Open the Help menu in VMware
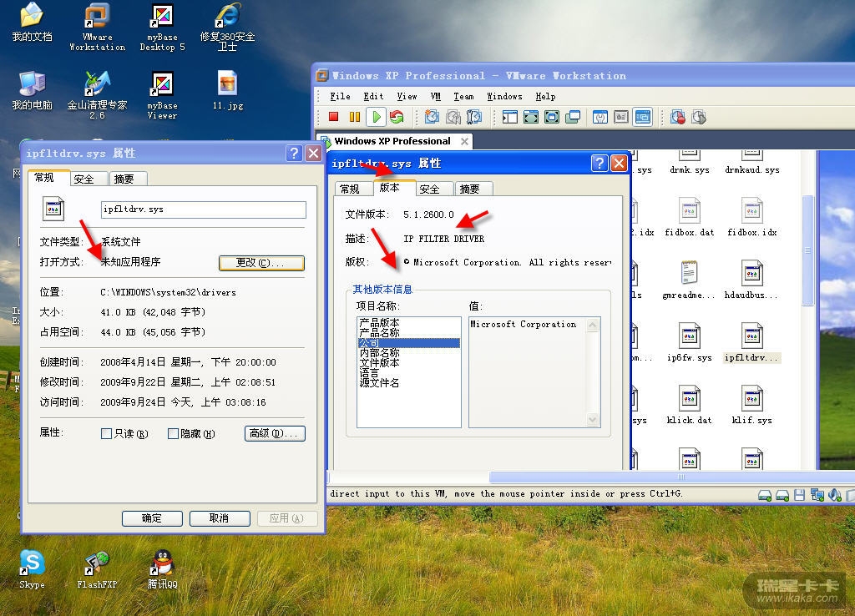 click(x=545, y=96)
